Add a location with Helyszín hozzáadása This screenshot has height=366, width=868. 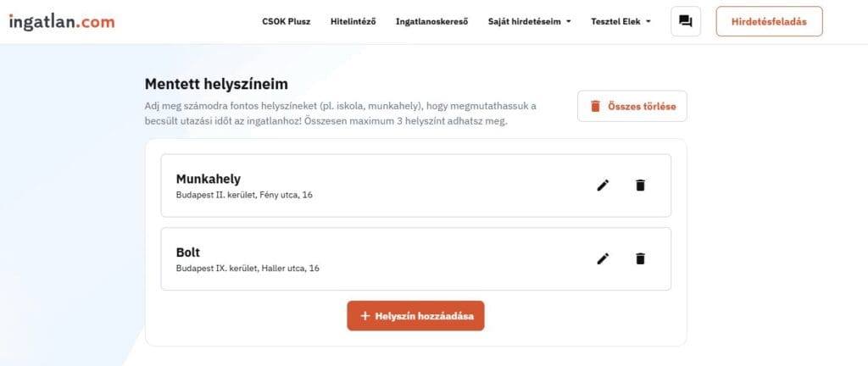pos(415,316)
